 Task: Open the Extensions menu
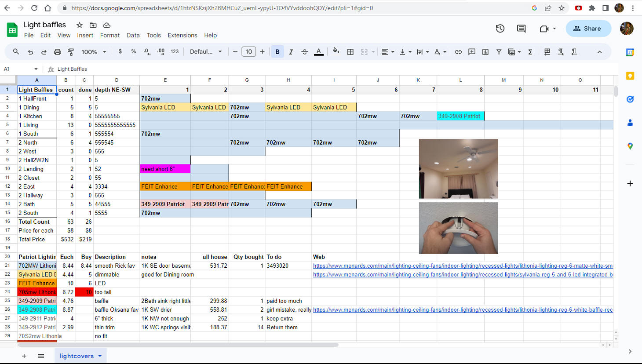(182, 35)
